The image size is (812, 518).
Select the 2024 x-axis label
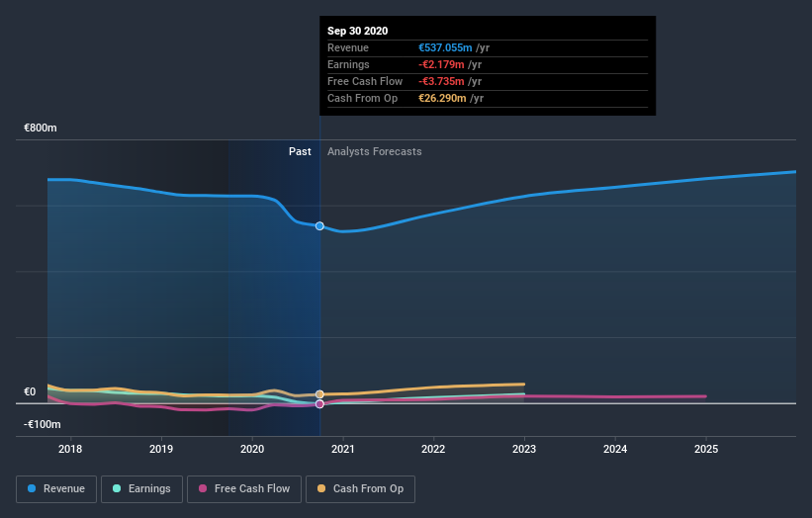point(615,449)
